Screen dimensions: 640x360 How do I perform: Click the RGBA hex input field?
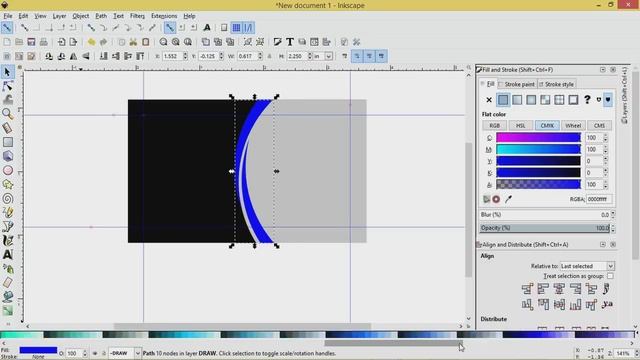pos(599,199)
